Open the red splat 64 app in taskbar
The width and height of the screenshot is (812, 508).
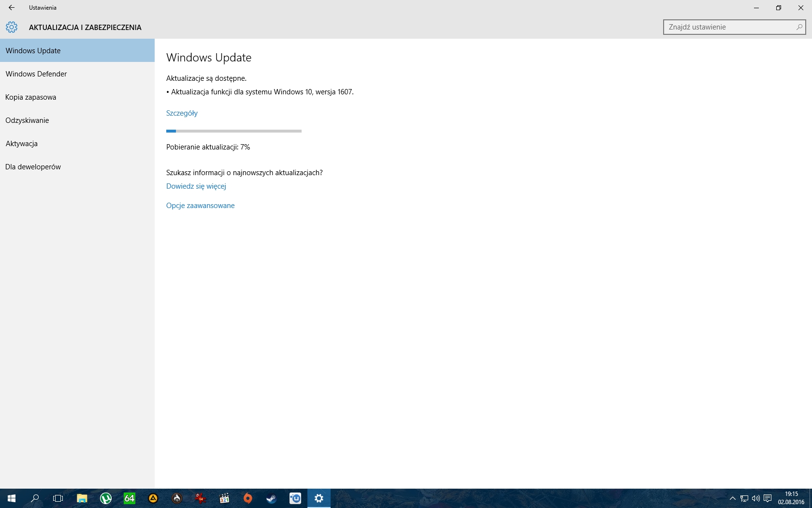click(201, 498)
